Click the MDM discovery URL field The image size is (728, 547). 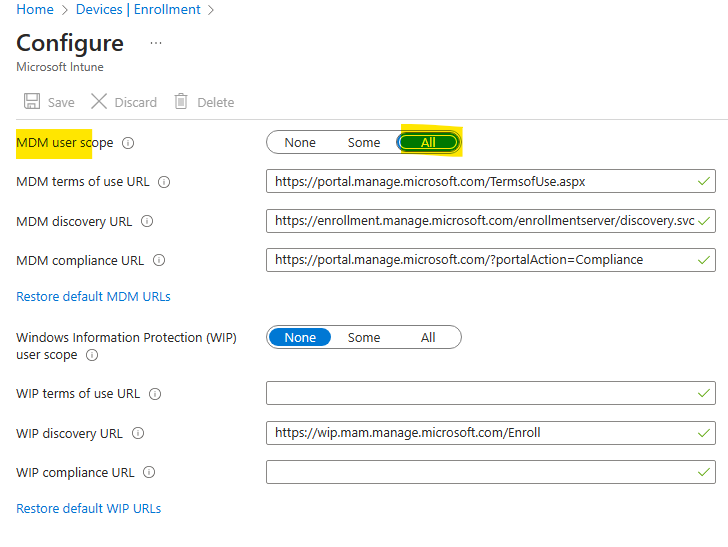(x=491, y=221)
